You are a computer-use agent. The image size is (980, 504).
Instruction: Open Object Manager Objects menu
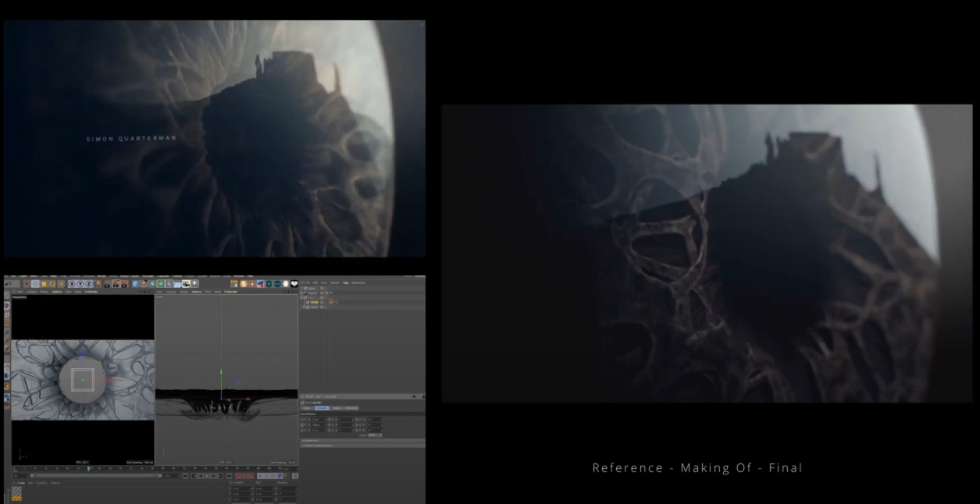(x=335, y=282)
